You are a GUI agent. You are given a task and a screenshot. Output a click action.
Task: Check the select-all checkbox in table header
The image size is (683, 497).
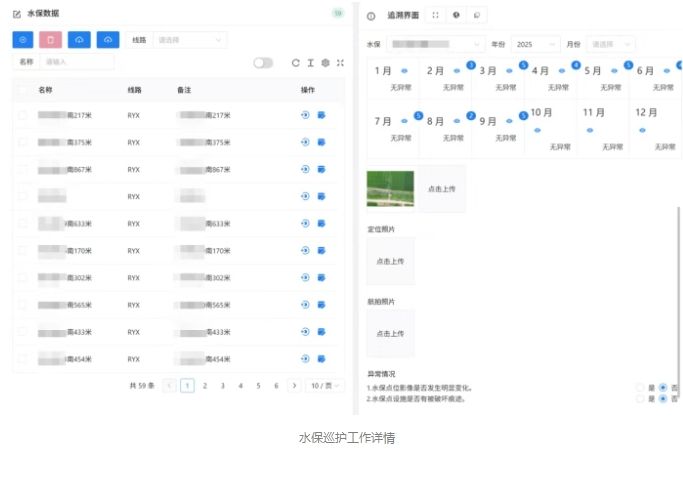(23, 90)
